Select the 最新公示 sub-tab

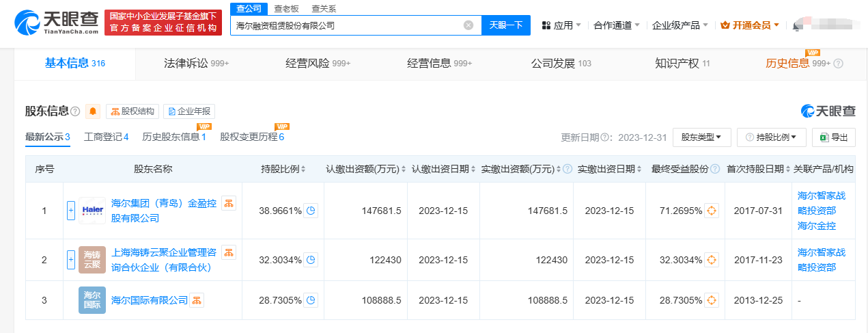click(48, 137)
